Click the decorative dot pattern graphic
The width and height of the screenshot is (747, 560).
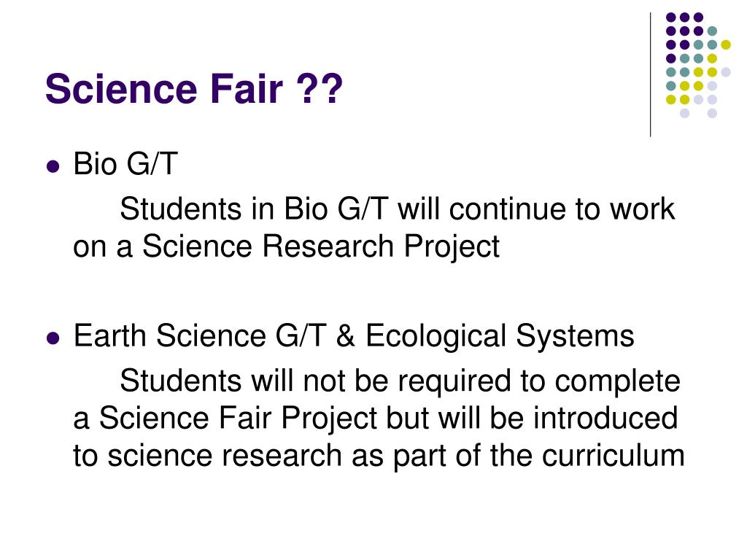point(698,65)
